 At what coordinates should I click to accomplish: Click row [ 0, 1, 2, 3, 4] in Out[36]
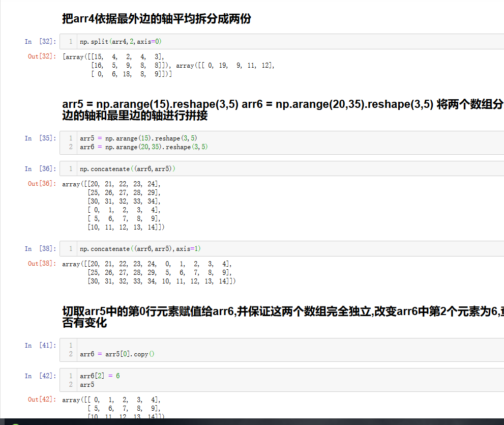(x=124, y=210)
